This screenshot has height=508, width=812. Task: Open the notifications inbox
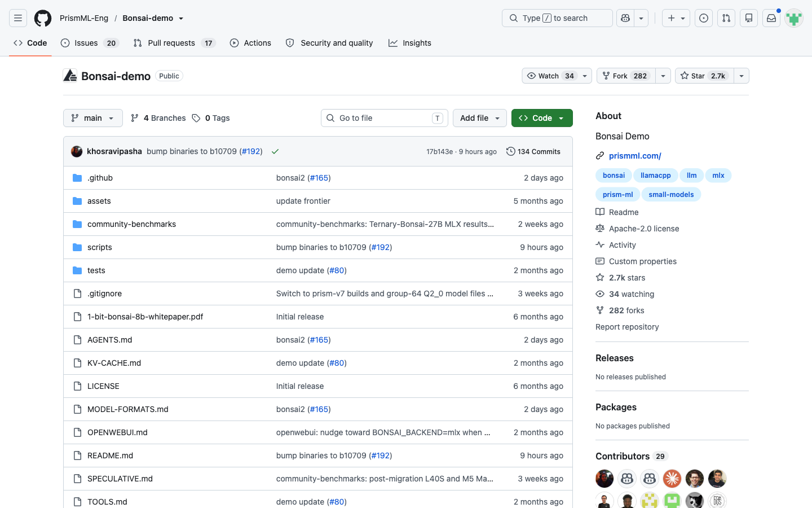[771, 18]
